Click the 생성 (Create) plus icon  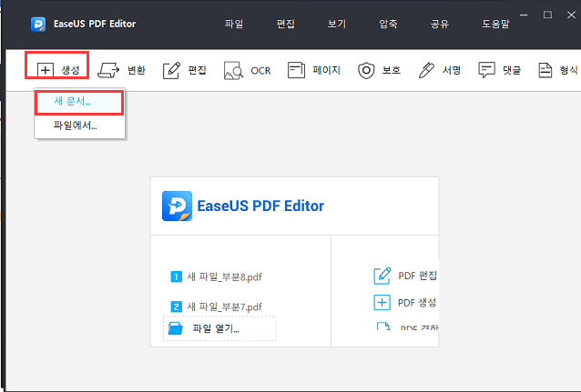(46, 70)
